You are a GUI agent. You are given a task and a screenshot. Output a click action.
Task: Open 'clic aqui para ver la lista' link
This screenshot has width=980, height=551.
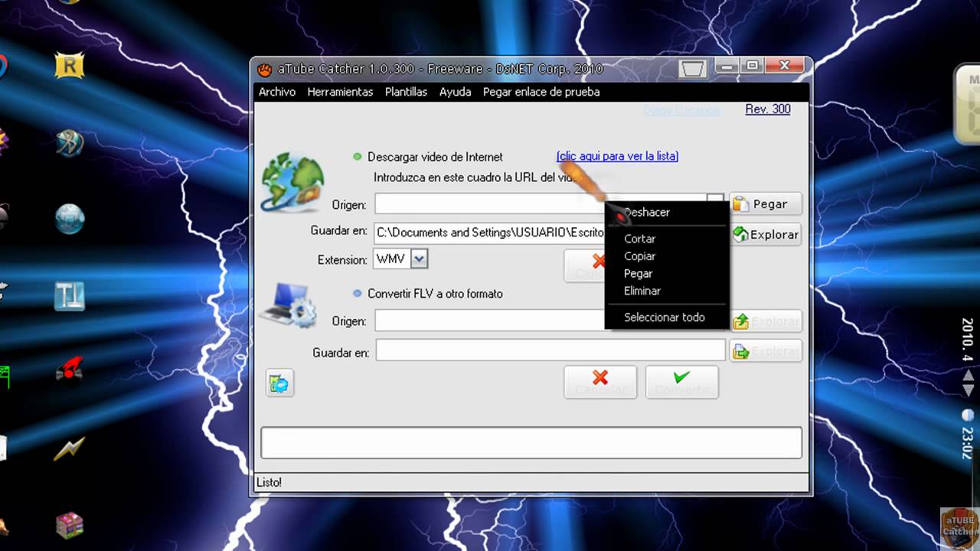617,156
